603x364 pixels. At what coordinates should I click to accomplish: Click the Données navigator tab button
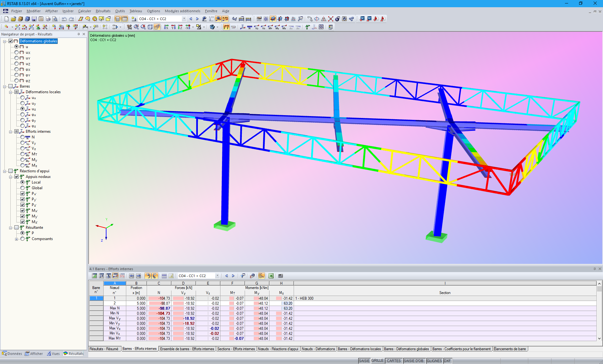point(12,354)
